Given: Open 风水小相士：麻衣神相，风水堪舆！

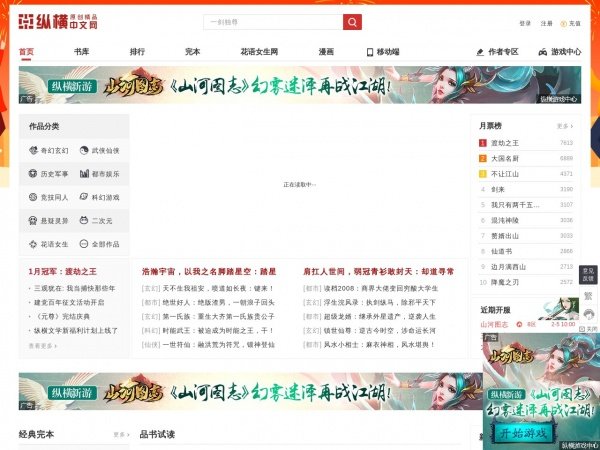Looking at the screenshot, I should 379,345.
